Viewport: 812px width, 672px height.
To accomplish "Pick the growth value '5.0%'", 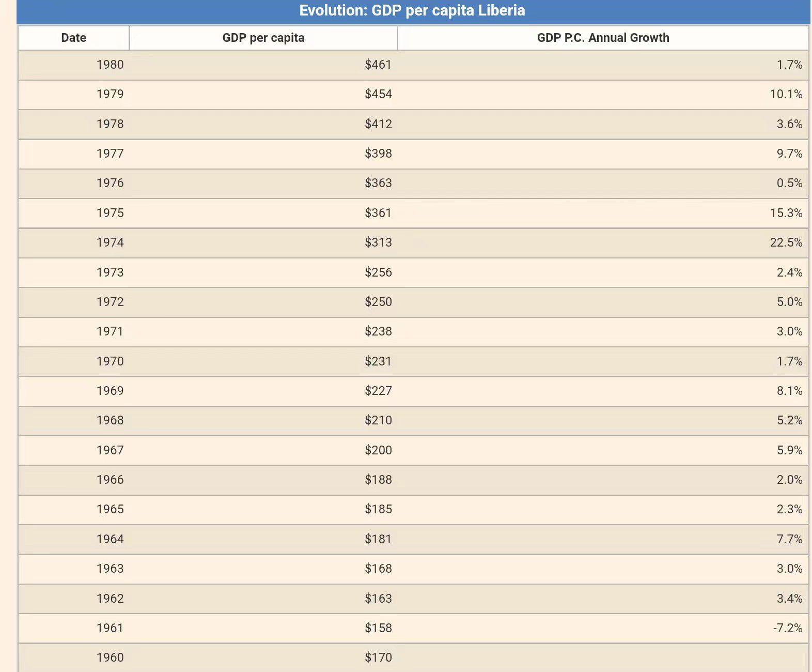I will click(x=789, y=302).
